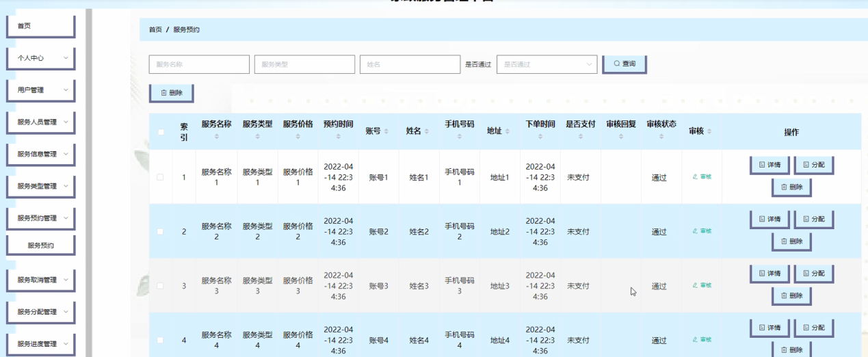Viewport: 868px width, 357px height.
Task: Focus the 服务名称 search field
Action: 199,64
